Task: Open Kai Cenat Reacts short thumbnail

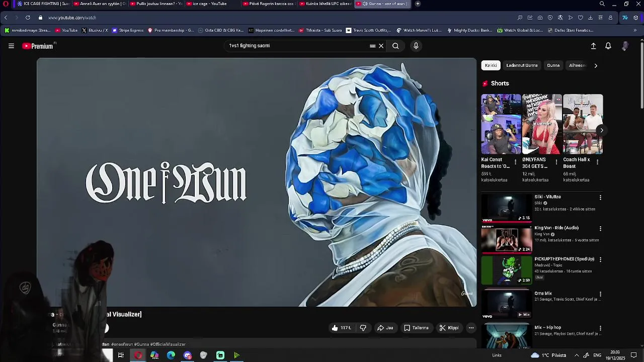Action: (501, 124)
